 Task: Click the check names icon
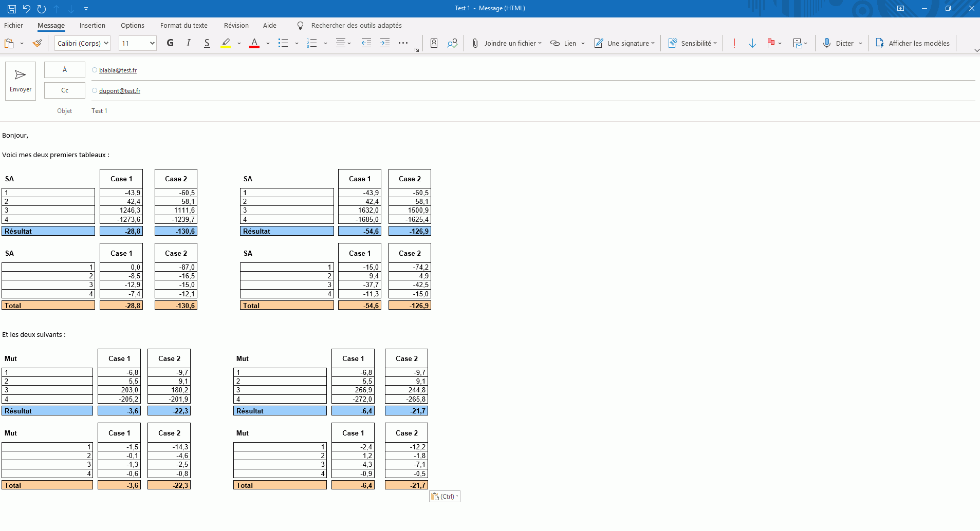pos(452,43)
